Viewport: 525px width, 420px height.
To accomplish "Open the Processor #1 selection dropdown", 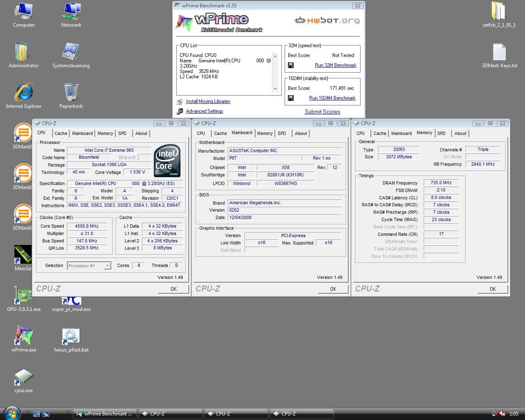I will (x=107, y=266).
